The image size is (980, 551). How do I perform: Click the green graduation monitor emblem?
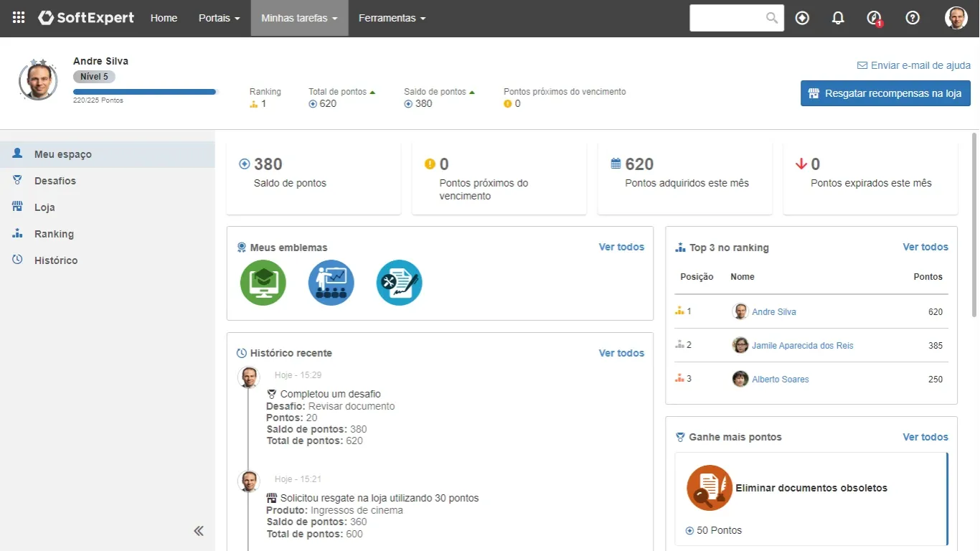263,283
